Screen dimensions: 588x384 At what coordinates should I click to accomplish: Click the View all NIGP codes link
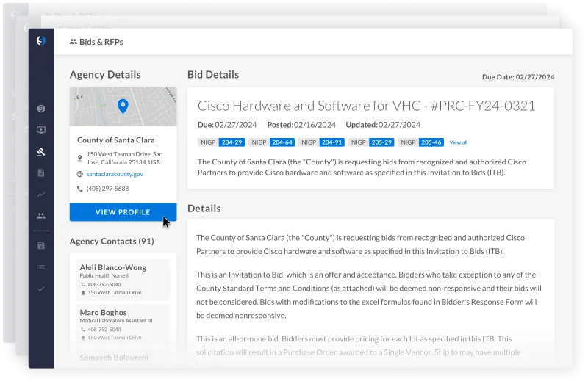pyautogui.click(x=458, y=142)
